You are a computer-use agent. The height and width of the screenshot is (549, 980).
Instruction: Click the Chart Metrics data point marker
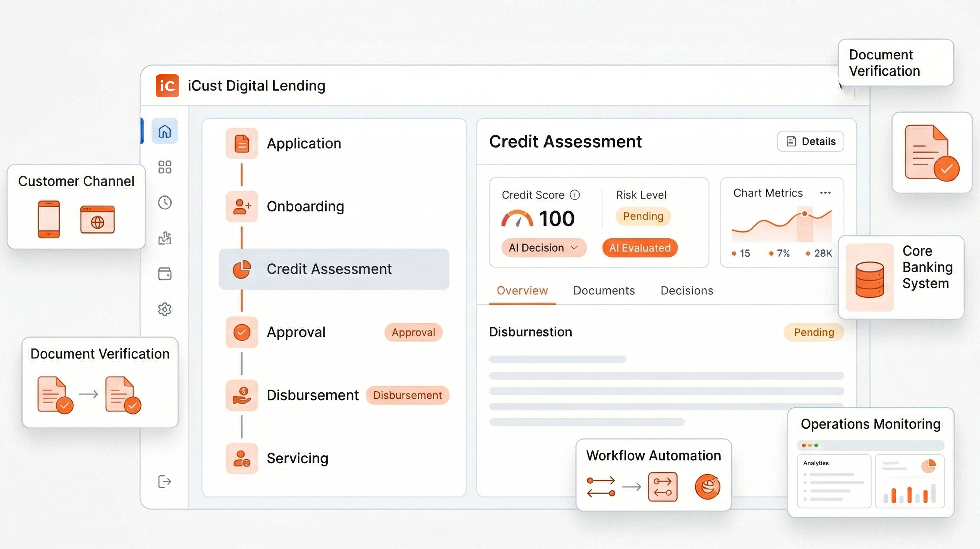[x=805, y=214]
